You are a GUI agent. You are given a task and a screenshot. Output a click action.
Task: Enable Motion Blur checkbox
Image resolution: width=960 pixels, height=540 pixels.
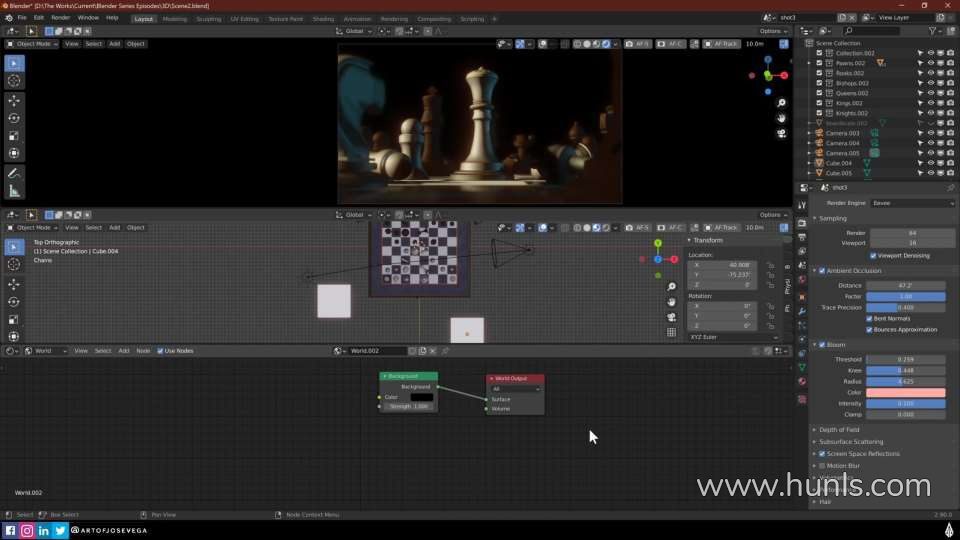tap(822, 466)
